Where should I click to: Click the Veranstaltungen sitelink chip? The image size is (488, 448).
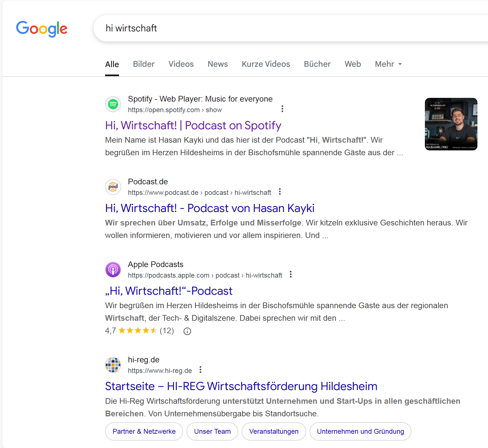click(274, 431)
